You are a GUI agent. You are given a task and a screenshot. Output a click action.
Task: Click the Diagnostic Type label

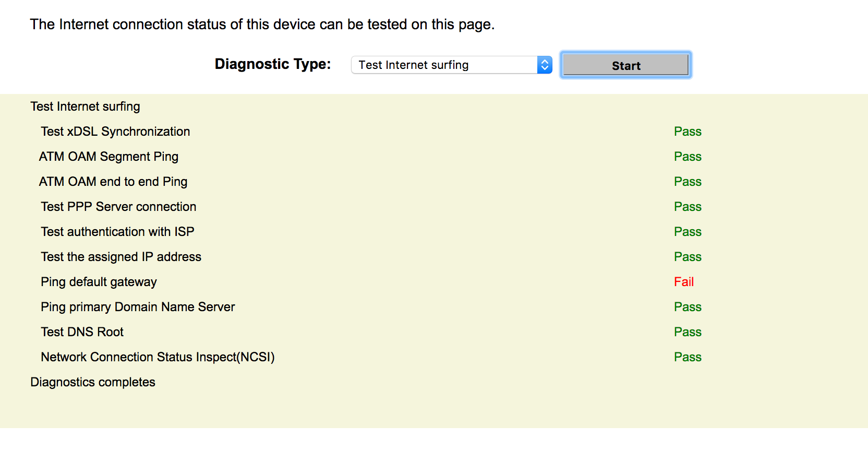click(273, 64)
